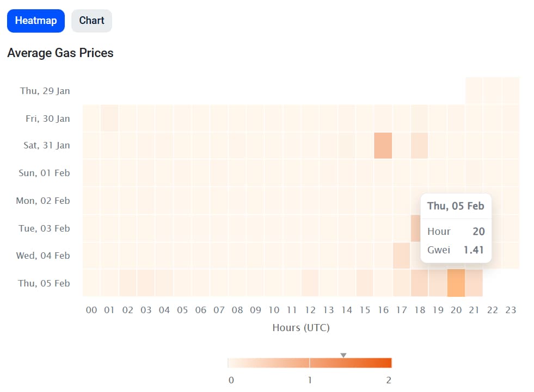Click the Thu 05 Feb hour 21 cell
534x392 pixels.
[474, 283]
